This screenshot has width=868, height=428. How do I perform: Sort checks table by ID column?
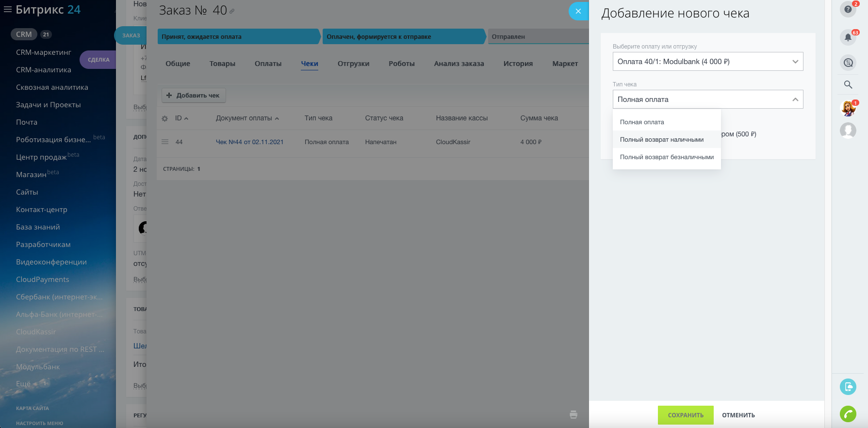(x=181, y=118)
